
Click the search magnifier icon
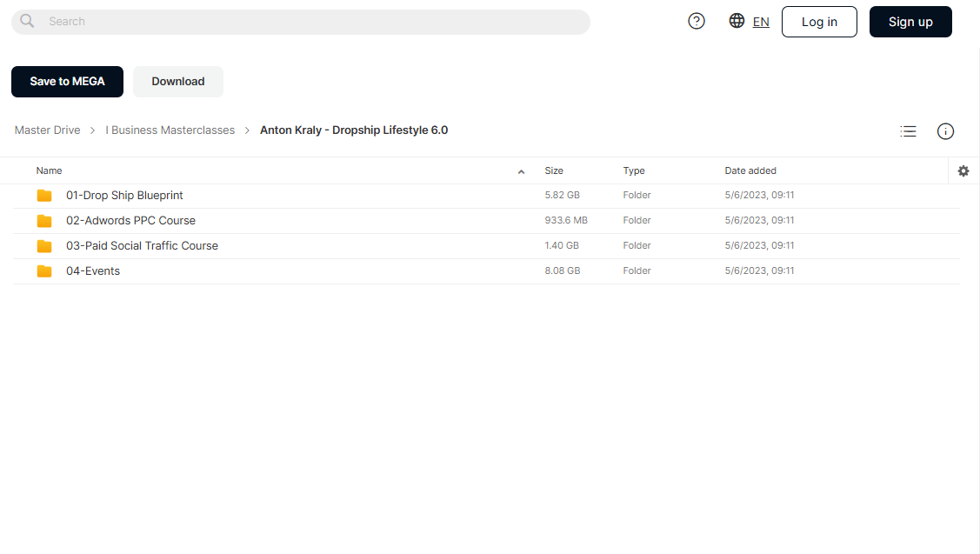(27, 21)
